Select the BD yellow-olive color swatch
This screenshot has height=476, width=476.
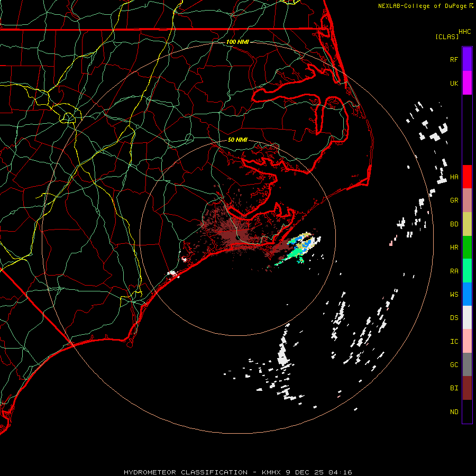point(467,224)
